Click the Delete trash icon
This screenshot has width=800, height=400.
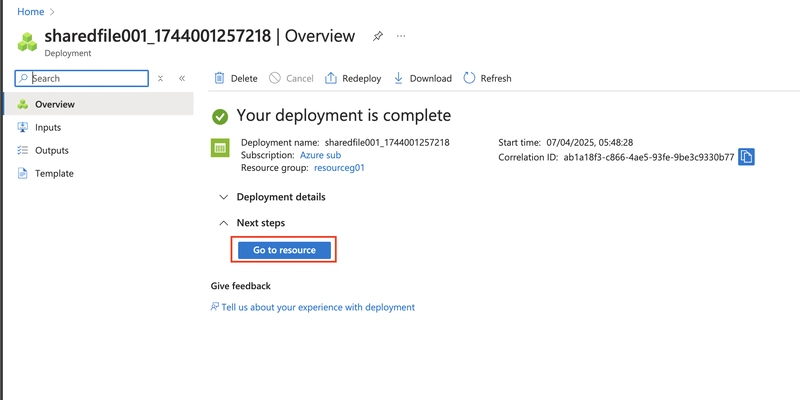219,78
